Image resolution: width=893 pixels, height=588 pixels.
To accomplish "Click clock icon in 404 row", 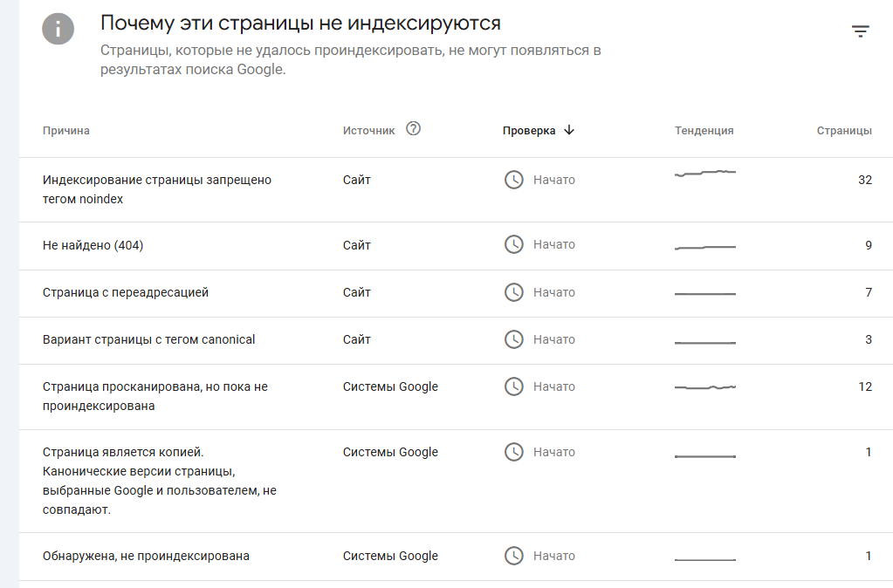I will tap(513, 245).
